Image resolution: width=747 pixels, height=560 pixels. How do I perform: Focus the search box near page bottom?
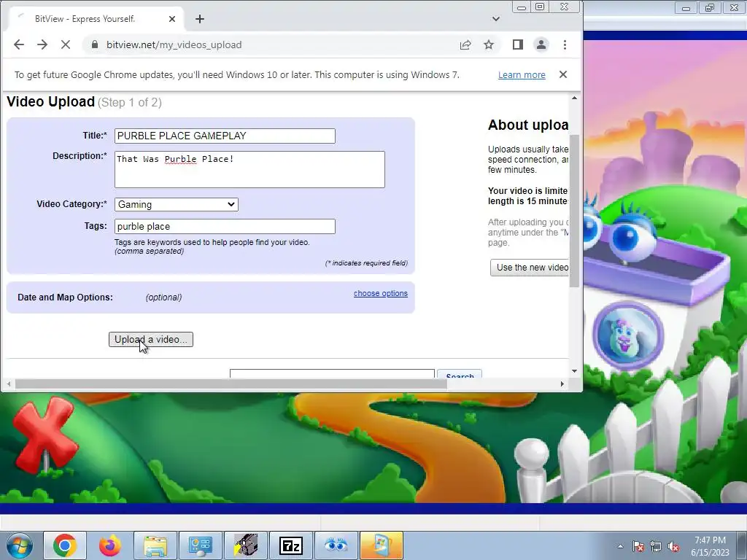332,374
